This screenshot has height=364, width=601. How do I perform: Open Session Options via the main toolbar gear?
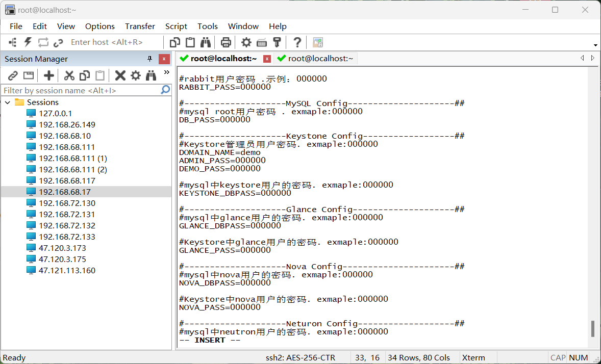(246, 42)
